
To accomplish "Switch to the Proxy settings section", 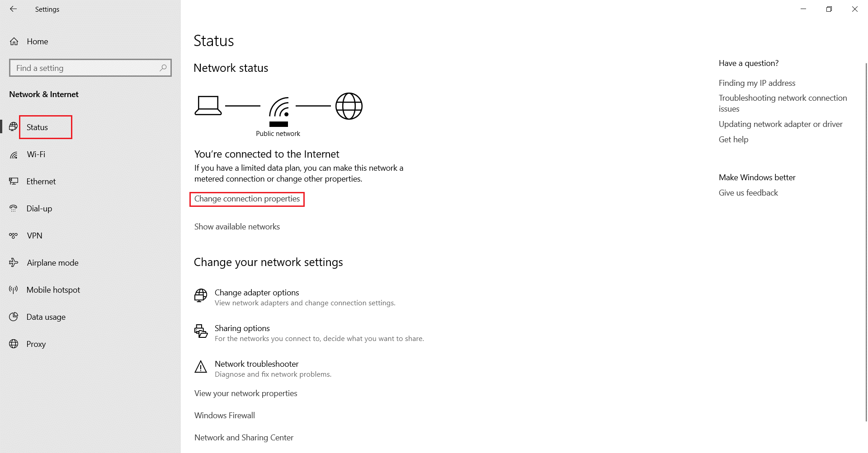I will pos(35,344).
